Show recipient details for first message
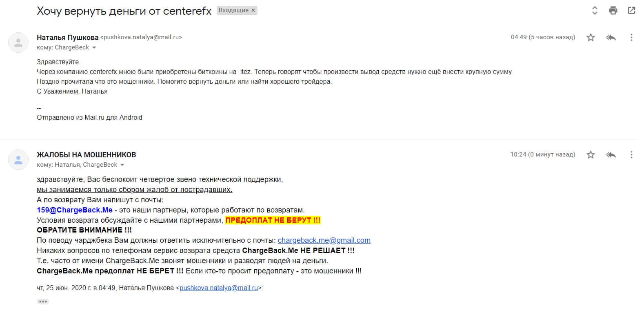This screenshot has width=644, height=313. pos(94,48)
